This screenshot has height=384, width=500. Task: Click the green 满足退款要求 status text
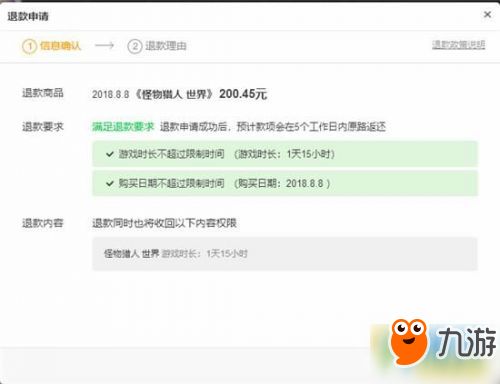click(x=123, y=127)
